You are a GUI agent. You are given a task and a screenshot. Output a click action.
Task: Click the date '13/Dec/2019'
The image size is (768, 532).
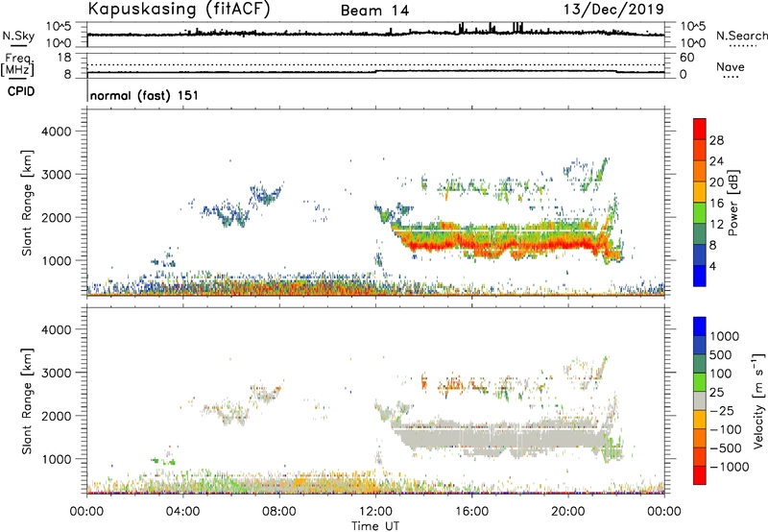click(x=613, y=9)
